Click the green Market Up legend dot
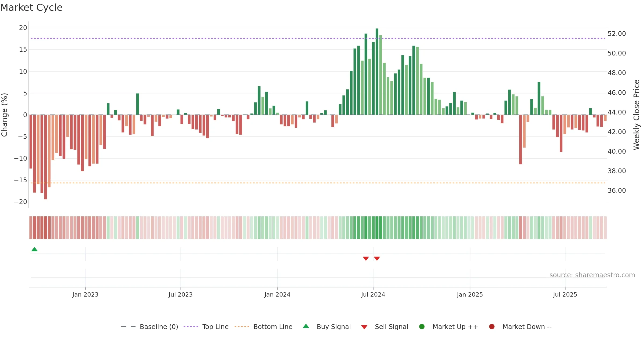The width and height of the screenshot is (644, 362). pyautogui.click(x=422, y=327)
